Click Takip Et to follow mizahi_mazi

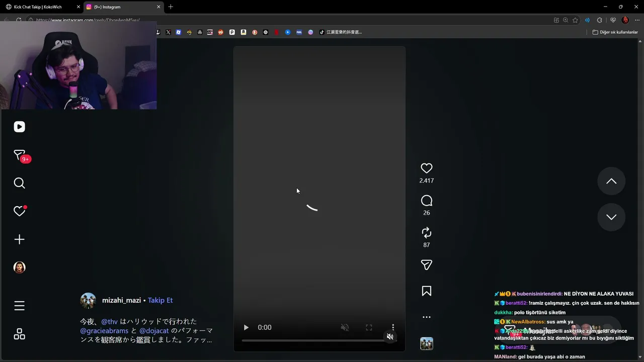pyautogui.click(x=160, y=300)
